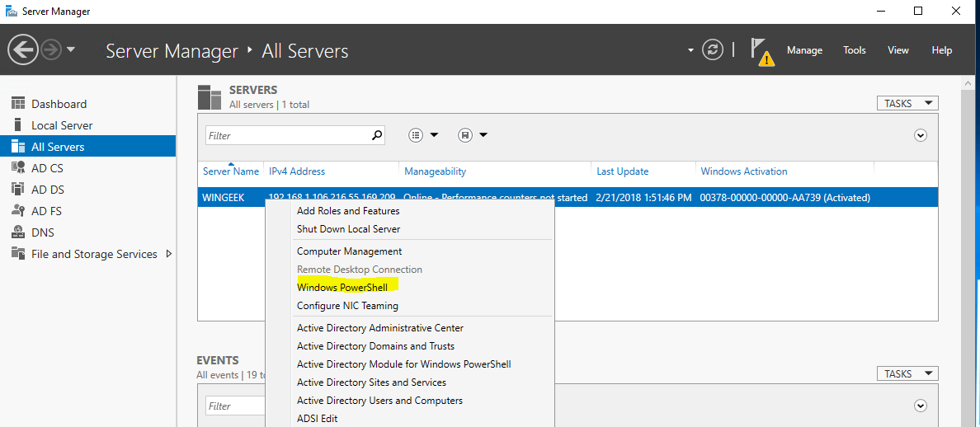Choose Windows PowerShell from context menu
The height and width of the screenshot is (427, 980).
(x=342, y=288)
